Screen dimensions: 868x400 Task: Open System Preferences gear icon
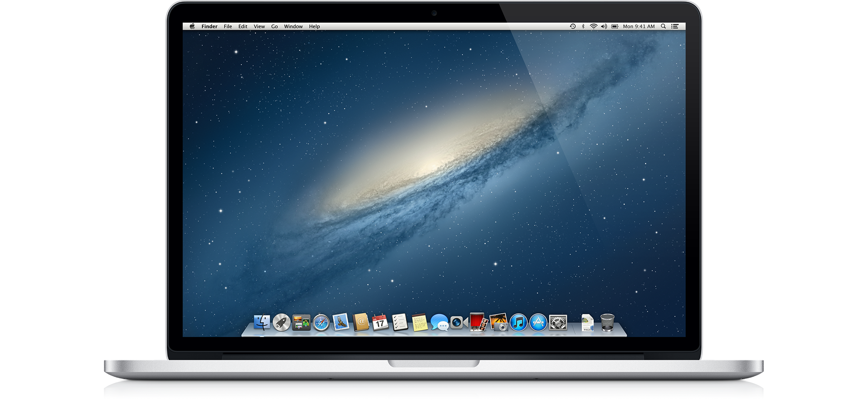coord(558,323)
